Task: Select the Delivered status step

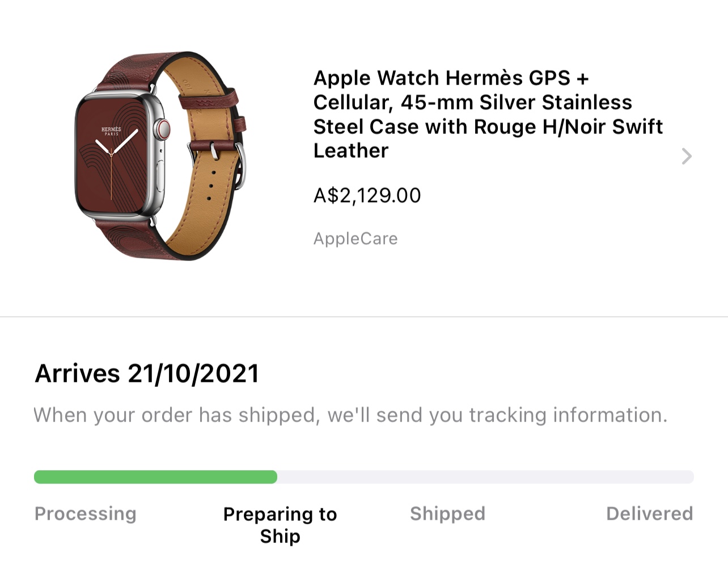Action: 649,514
